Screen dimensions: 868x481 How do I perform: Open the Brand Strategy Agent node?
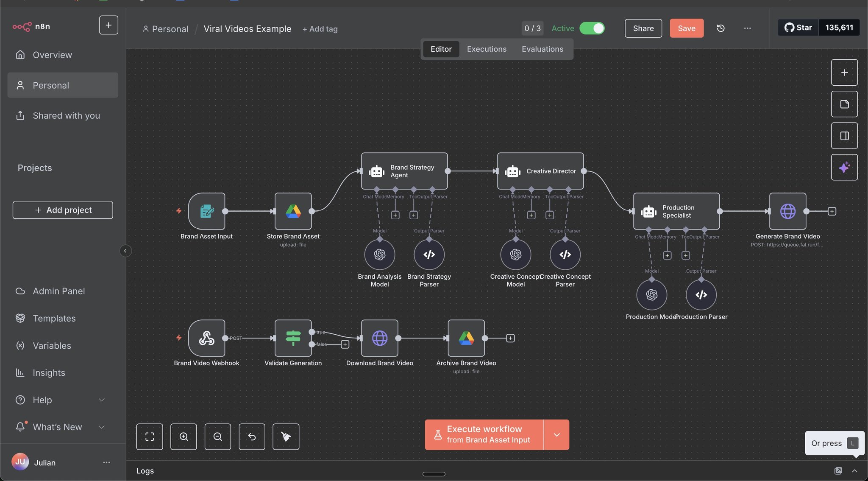(404, 171)
